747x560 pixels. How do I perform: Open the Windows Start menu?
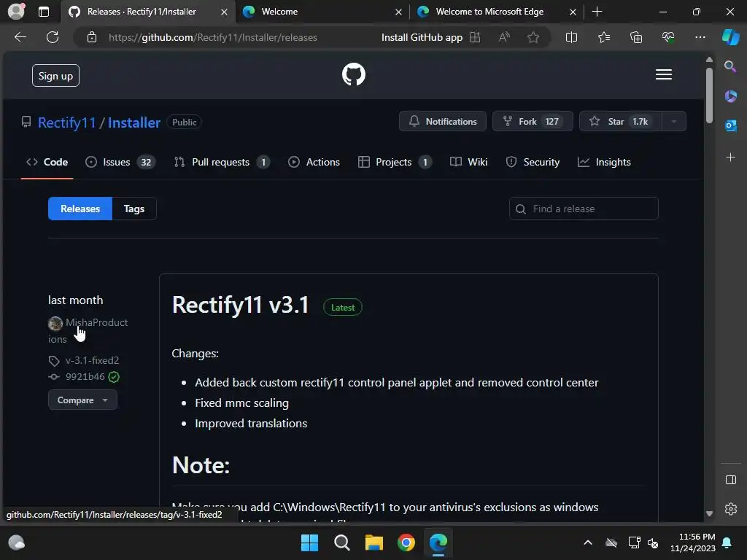coord(309,542)
